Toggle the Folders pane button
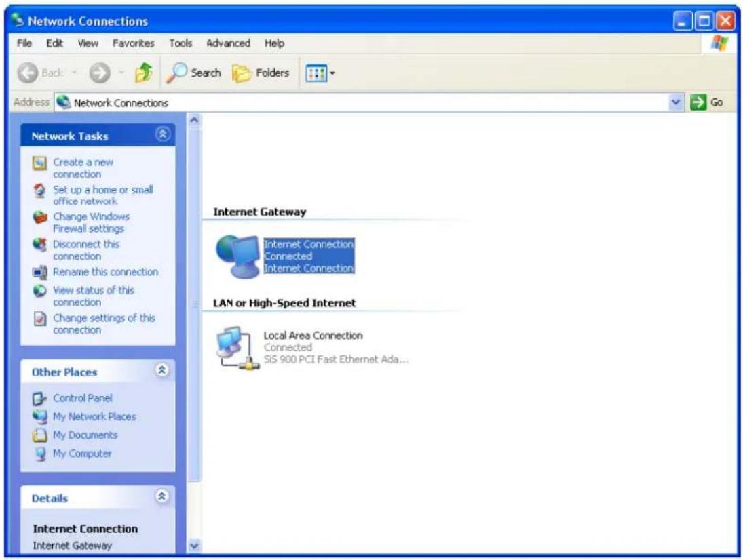The image size is (743, 560). tap(261, 73)
